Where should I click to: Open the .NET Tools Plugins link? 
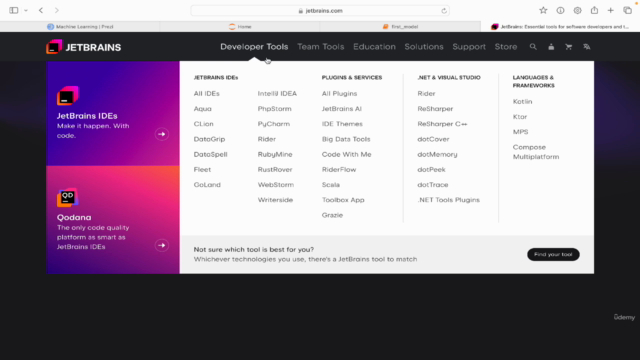[x=449, y=200]
